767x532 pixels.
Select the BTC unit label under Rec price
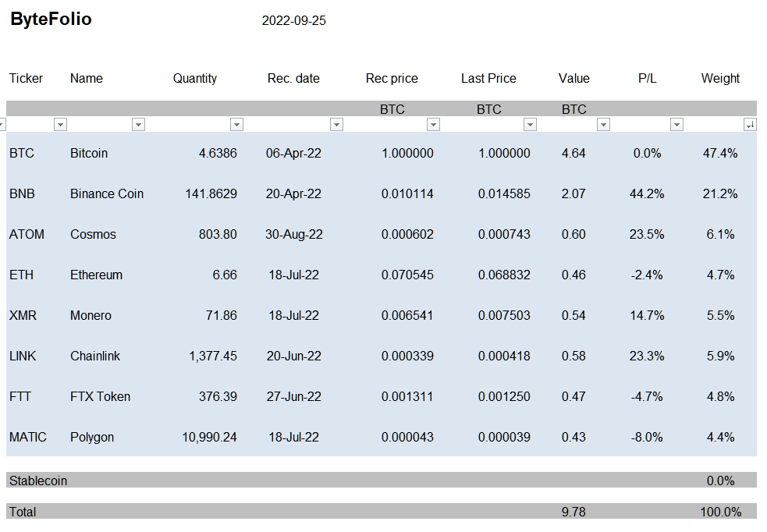coord(392,109)
